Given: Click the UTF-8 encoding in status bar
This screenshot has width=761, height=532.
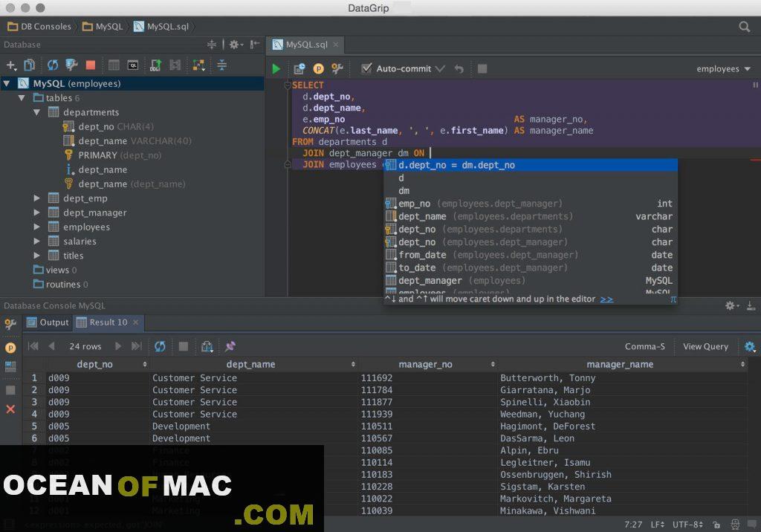Looking at the screenshot, I should click(x=687, y=525).
